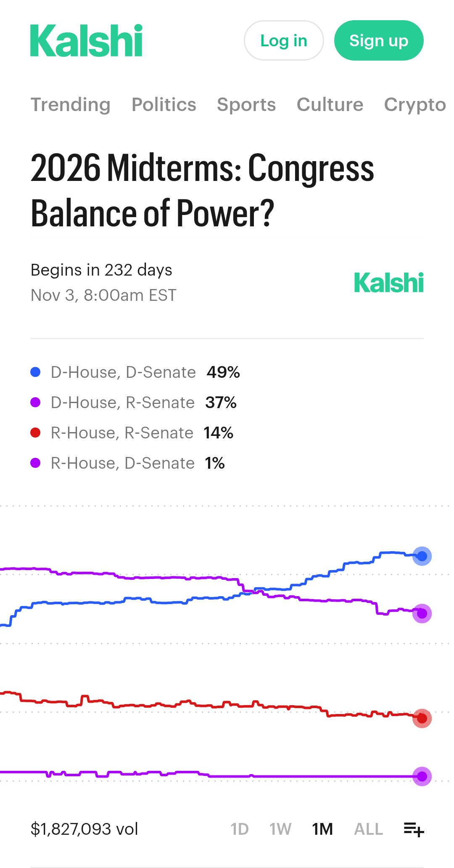Open the add-series chart options icon
This screenshot has height=868, width=454.
point(414,829)
